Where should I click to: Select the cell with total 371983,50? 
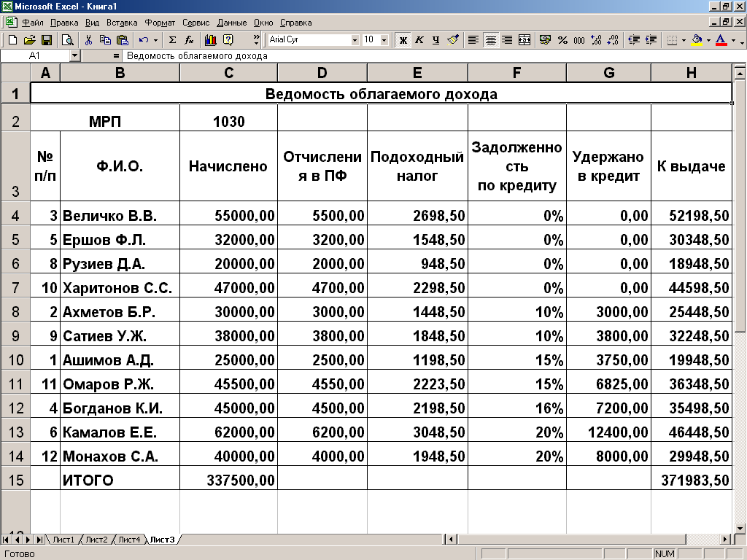point(692,480)
